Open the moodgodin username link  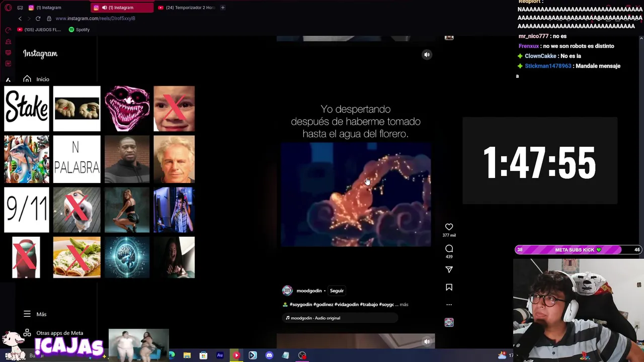[309, 291]
